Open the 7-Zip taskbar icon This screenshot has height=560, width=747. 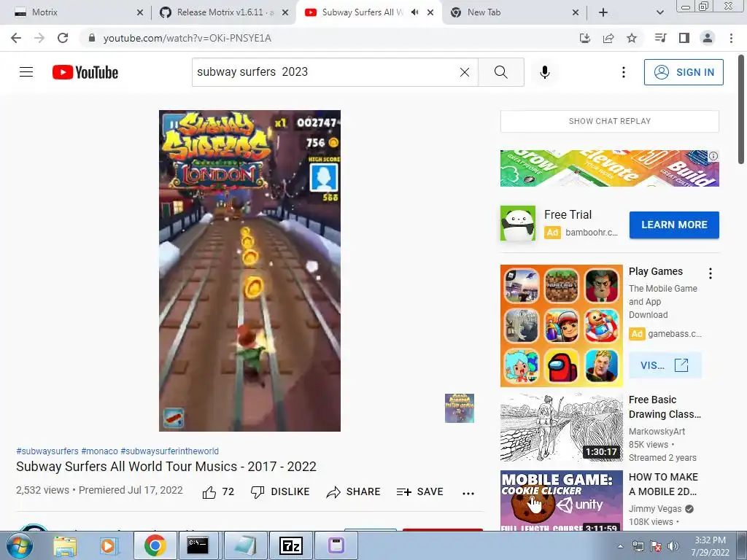coord(290,545)
